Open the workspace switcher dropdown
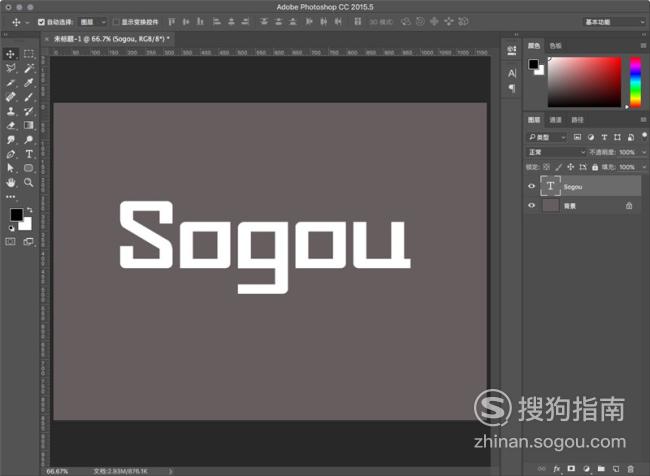This screenshot has height=476, width=650. pyautogui.click(x=614, y=22)
